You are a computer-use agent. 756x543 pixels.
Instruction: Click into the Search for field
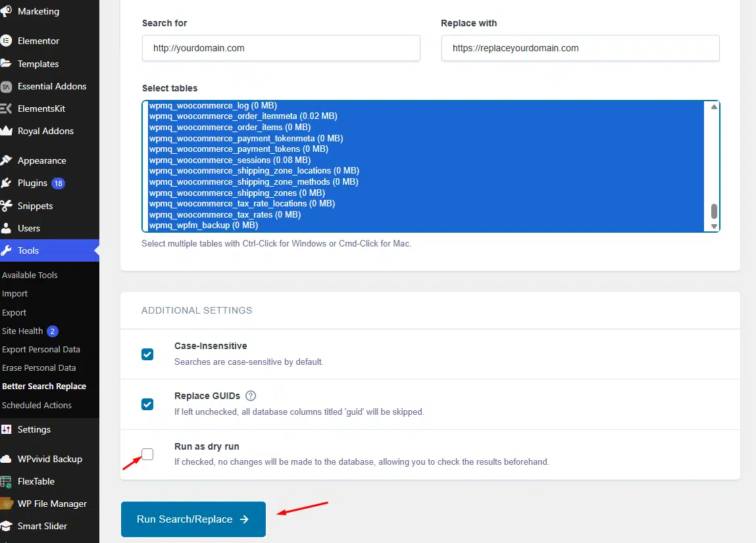pyautogui.click(x=281, y=48)
